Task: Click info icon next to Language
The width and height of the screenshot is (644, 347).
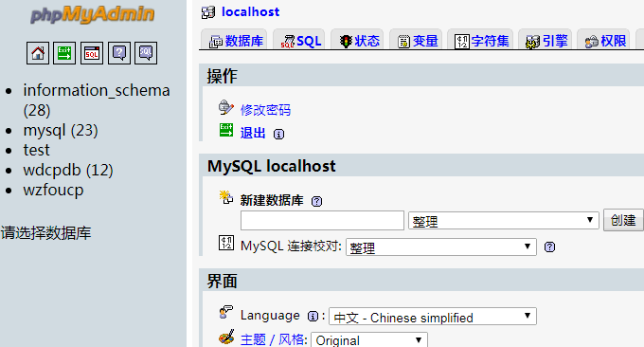Action: coord(313,316)
